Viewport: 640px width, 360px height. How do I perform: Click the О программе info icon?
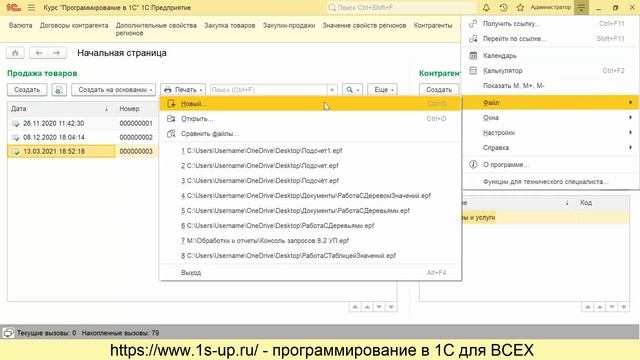click(473, 164)
